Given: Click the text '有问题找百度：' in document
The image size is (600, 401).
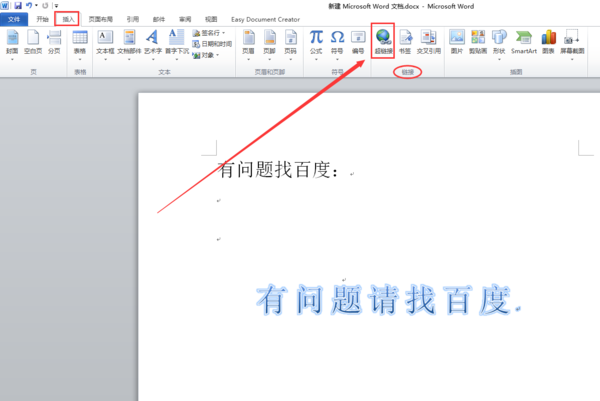Looking at the screenshot, I should [x=278, y=170].
